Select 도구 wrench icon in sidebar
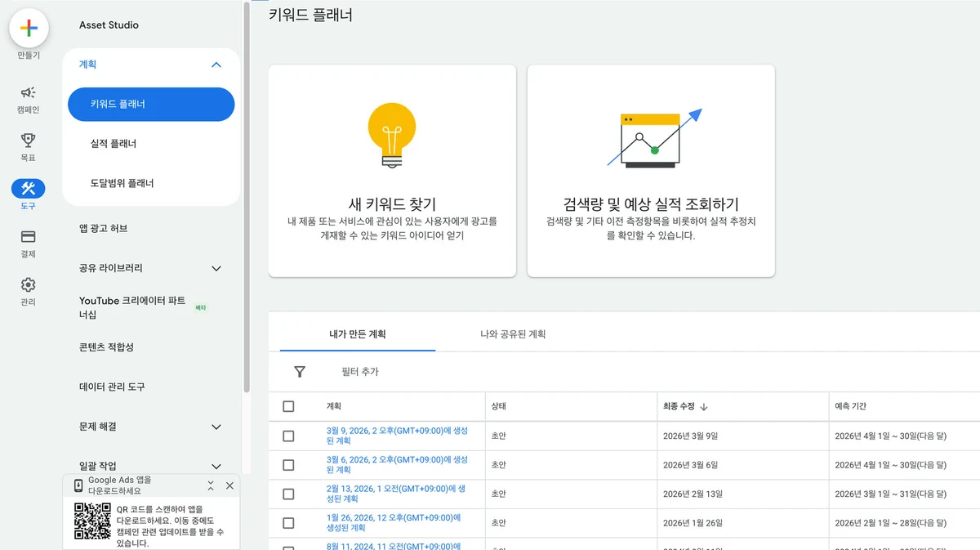This screenshot has width=980, height=550. click(28, 189)
